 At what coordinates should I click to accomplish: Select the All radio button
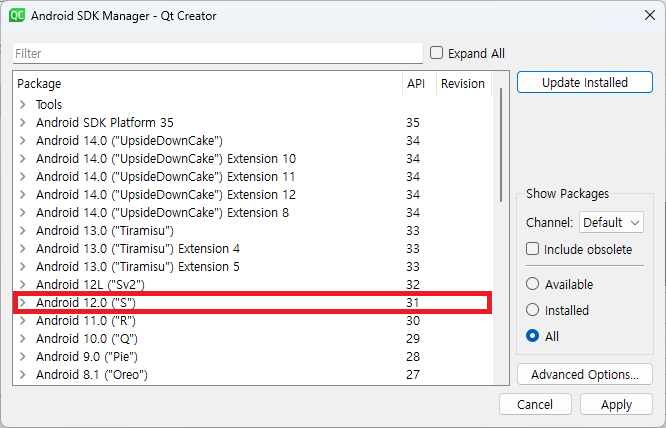(532, 336)
